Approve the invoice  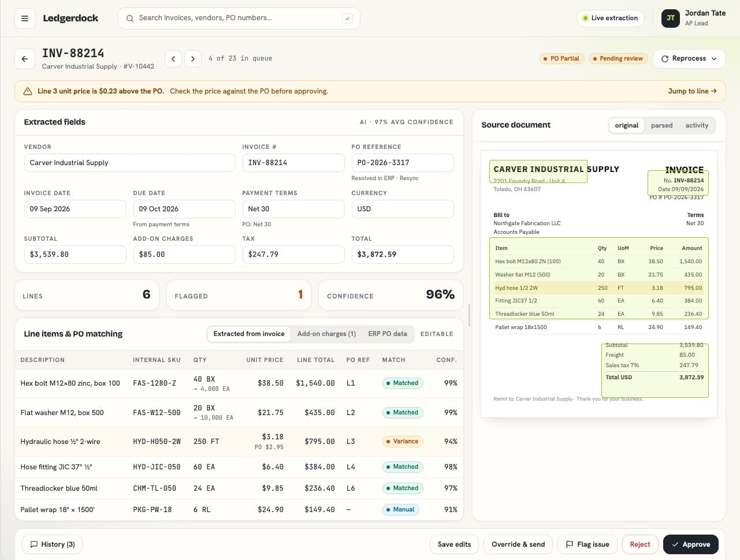[691, 544]
